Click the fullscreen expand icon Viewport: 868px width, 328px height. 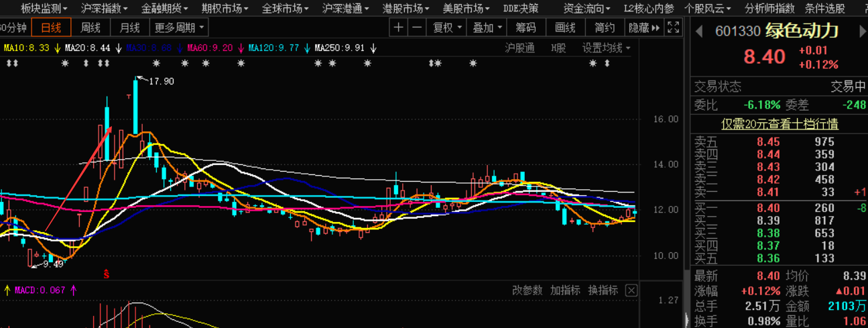tap(674, 28)
